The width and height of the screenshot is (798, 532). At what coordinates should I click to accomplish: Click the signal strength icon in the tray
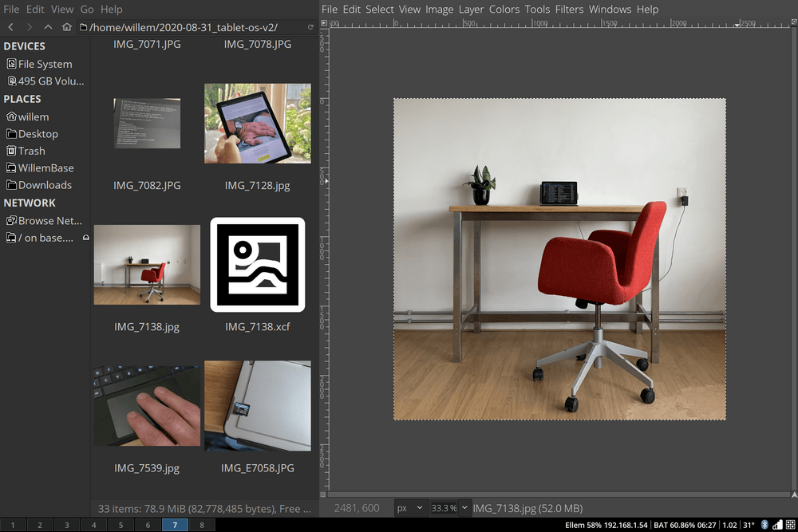(x=777, y=525)
